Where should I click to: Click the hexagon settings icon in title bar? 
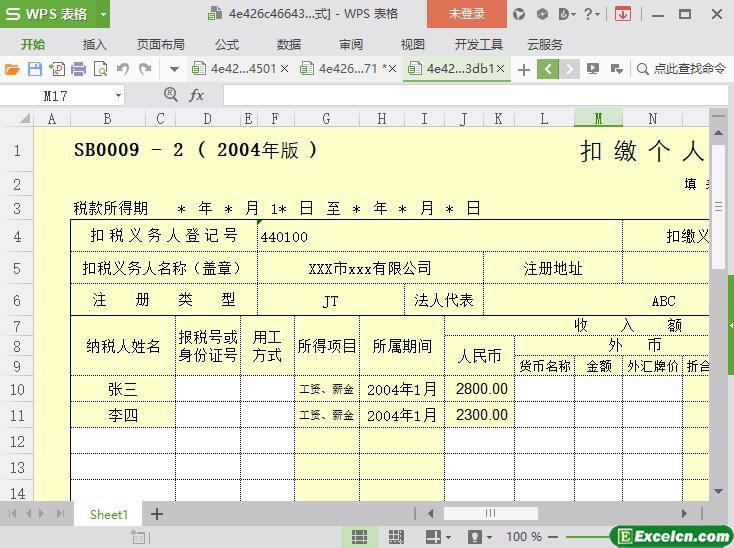click(x=542, y=15)
